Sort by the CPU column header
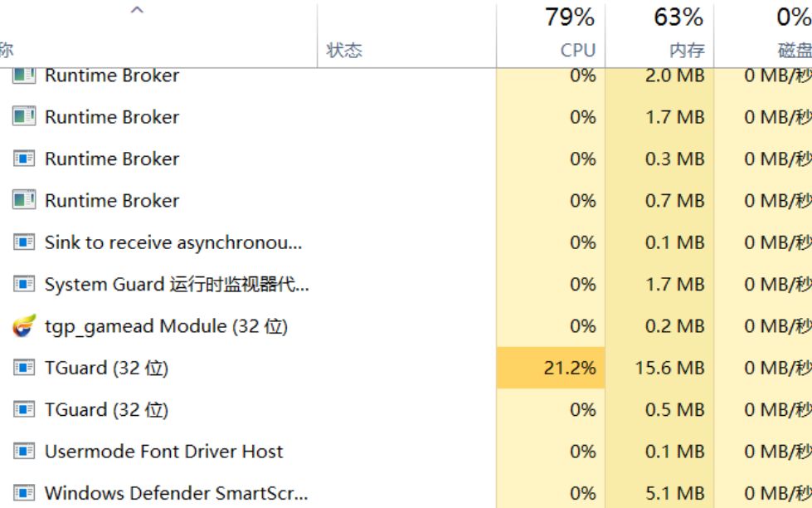This screenshot has height=508, width=812. click(577, 50)
